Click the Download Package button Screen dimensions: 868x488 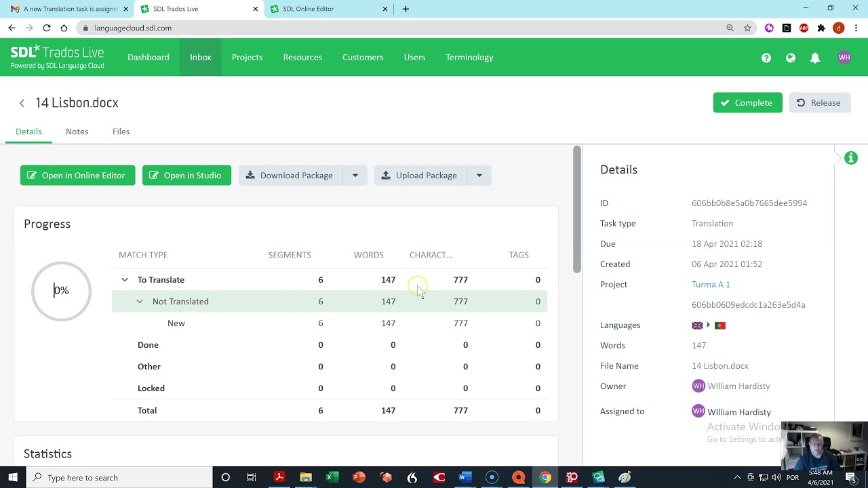pos(290,176)
